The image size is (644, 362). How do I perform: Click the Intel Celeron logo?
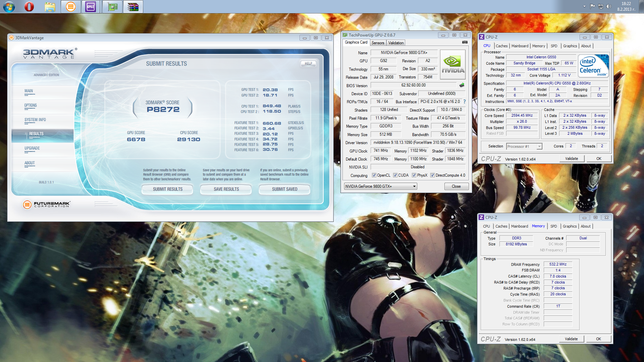pos(593,66)
